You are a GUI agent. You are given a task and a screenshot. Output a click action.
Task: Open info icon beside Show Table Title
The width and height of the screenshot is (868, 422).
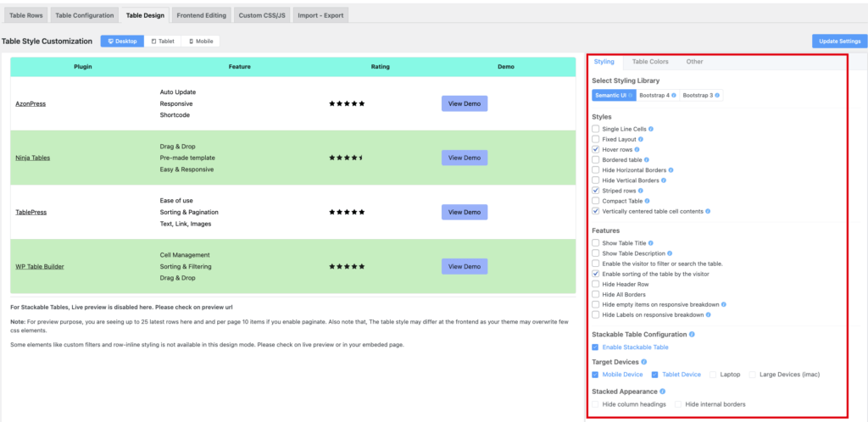(x=651, y=243)
